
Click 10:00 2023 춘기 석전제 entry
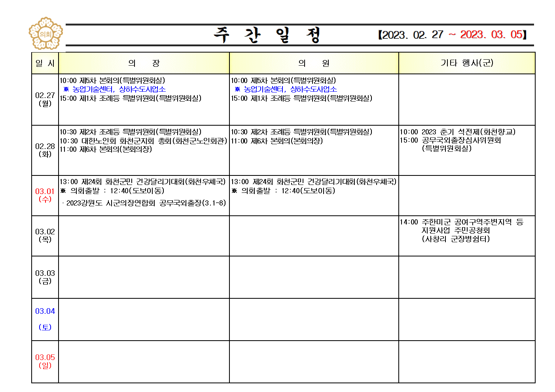click(x=458, y=132)
